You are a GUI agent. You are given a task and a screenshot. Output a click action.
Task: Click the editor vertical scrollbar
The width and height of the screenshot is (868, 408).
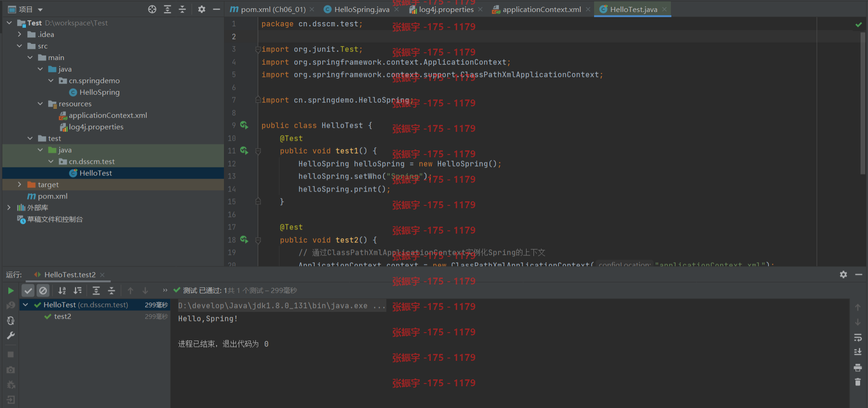click(862, 103)
